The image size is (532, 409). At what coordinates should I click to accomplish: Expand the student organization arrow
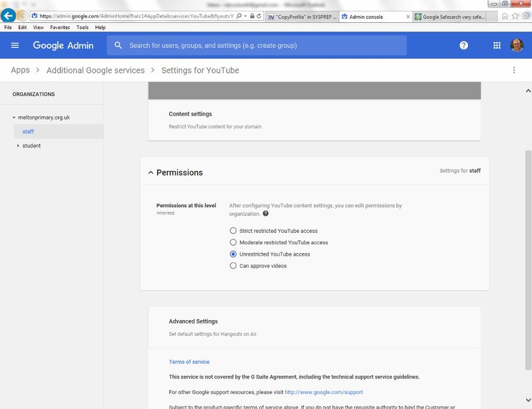click(18, 146)
